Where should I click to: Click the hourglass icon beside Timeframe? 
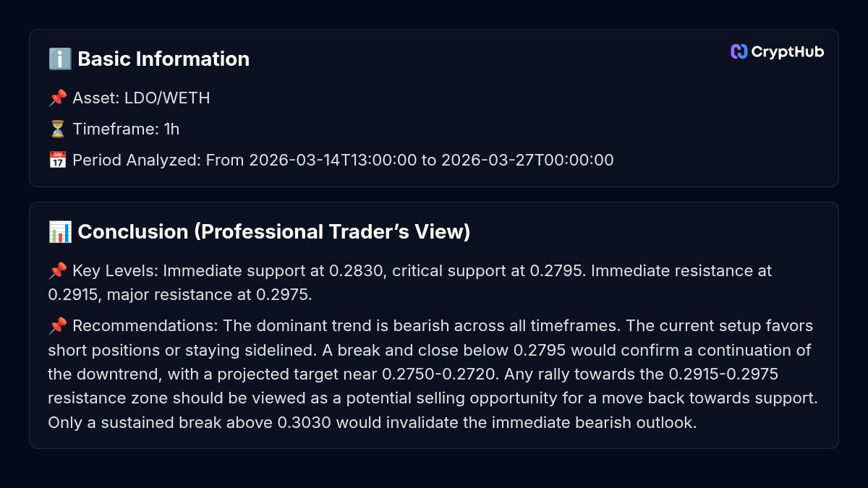(58, 129)
